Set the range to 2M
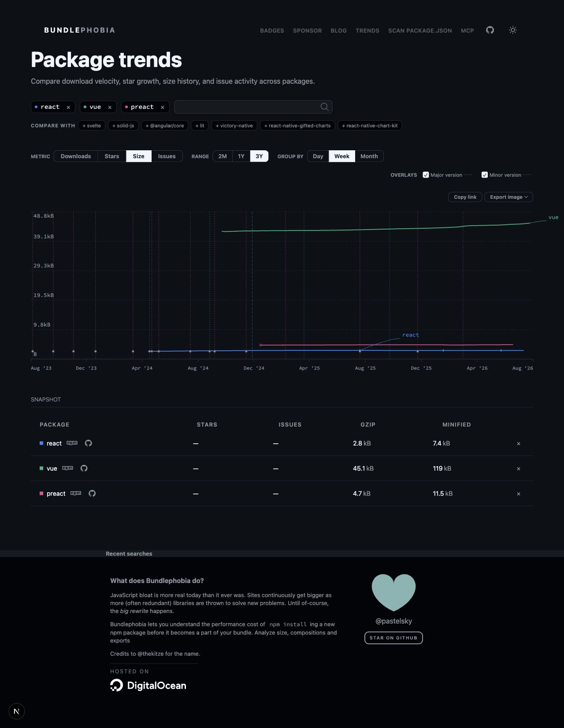The width and height of the screenshot is (564, 728). (x=223, y=156)
